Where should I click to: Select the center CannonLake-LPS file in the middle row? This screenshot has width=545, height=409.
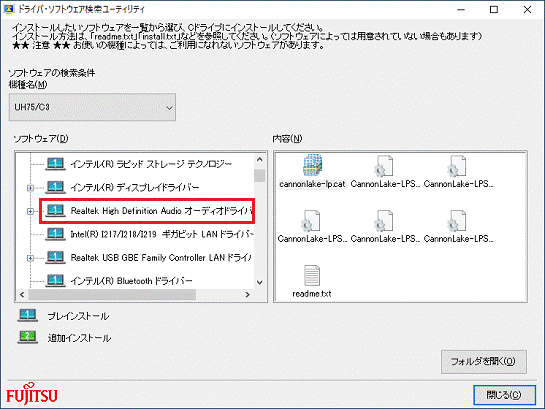click(x=384, y=220)
